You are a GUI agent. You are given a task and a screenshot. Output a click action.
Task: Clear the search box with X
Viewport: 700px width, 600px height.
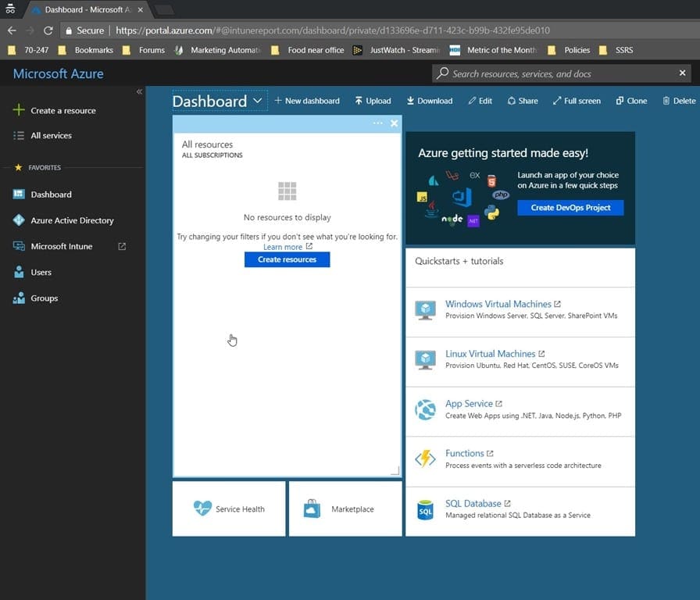point(682,73)
